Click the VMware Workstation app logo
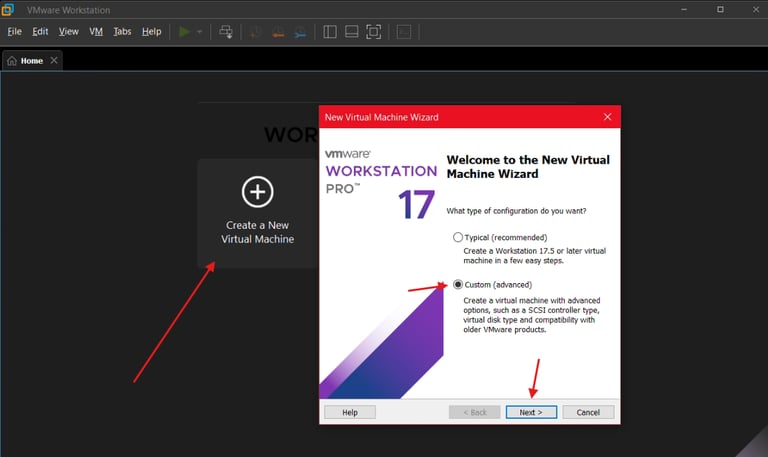 point(7,9)
